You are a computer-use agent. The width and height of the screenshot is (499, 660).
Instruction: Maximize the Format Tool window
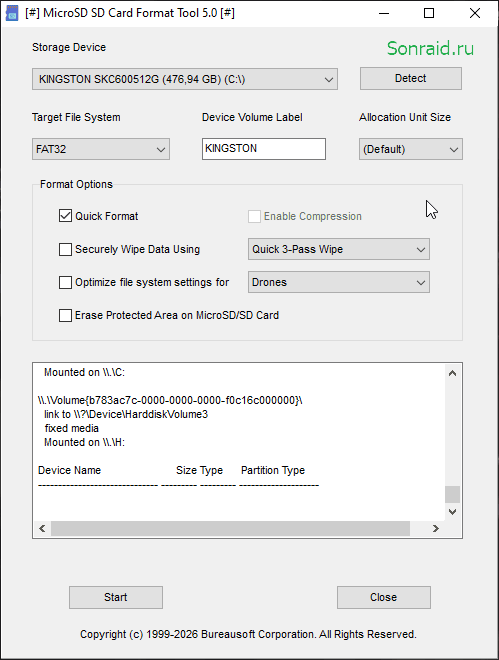[x=429, y=13]
